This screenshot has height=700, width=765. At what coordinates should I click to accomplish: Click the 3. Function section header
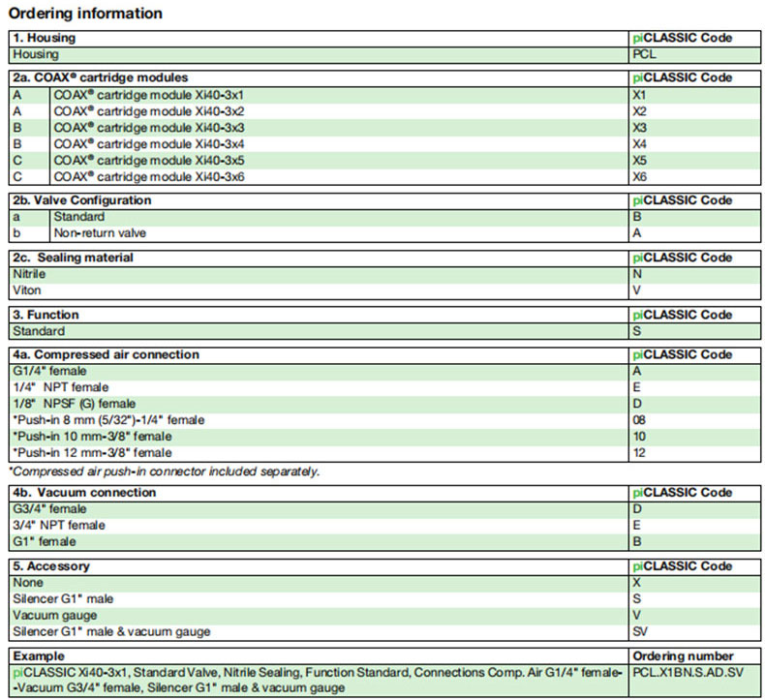pos(46,315)
